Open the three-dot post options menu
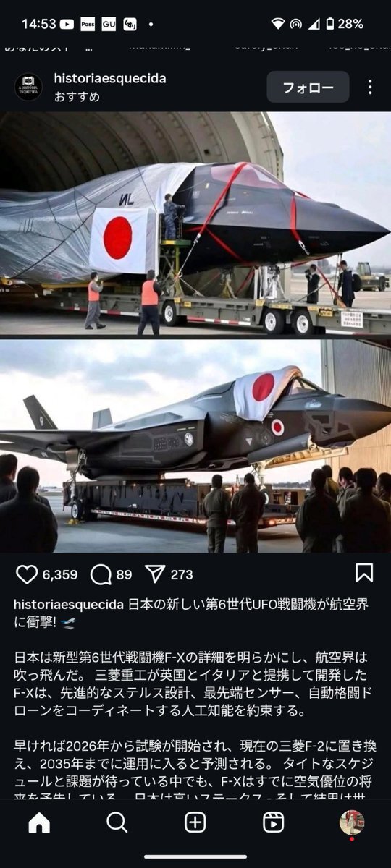Viewport: 391px width, 868px height. coord(370,88)
